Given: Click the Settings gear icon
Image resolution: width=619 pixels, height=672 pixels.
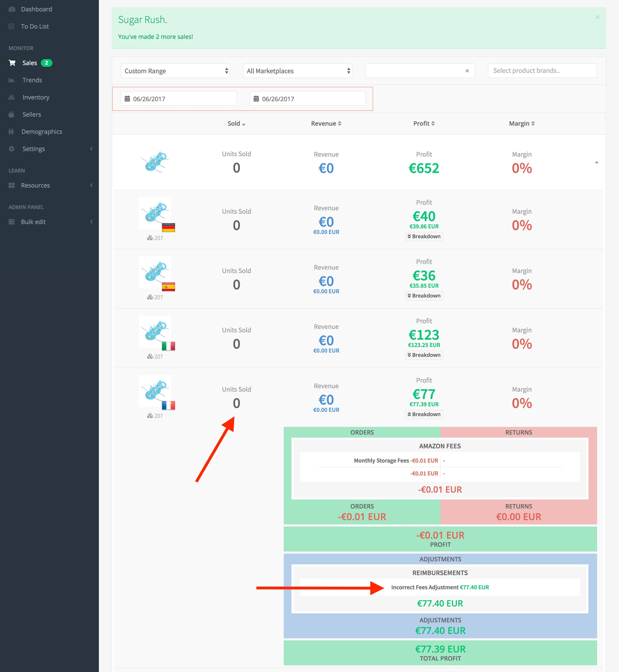Looking at the screenshot, I should point(11,149).
